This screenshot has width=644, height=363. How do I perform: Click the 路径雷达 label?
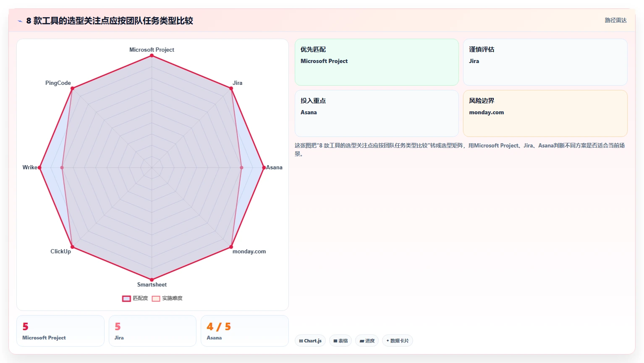pos(615,20)
